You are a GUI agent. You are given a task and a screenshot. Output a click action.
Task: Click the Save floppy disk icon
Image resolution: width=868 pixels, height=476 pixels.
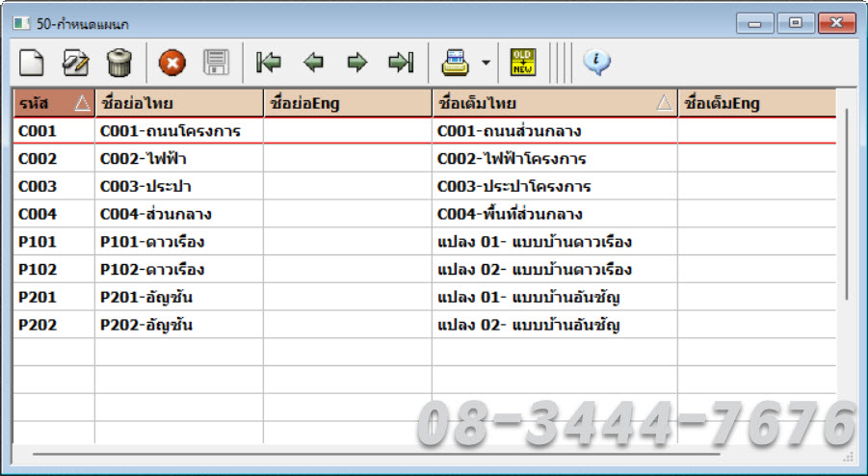(216, 63)
